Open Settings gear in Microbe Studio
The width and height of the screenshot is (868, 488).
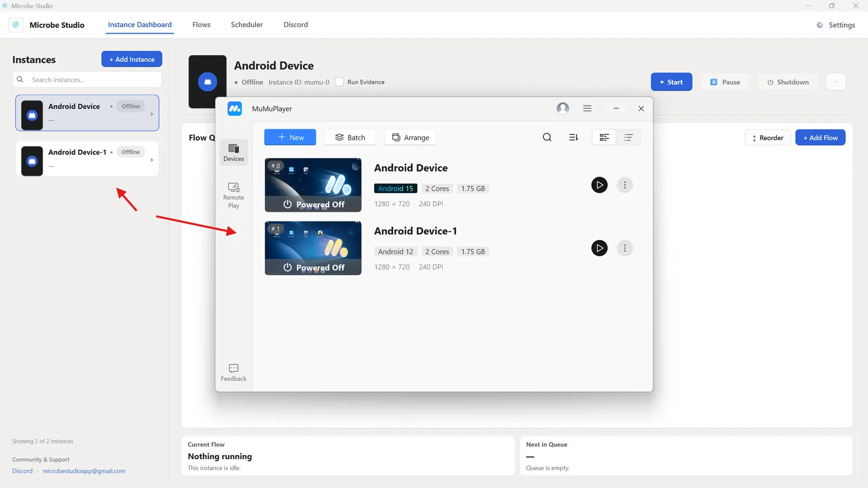pos(835,25)
